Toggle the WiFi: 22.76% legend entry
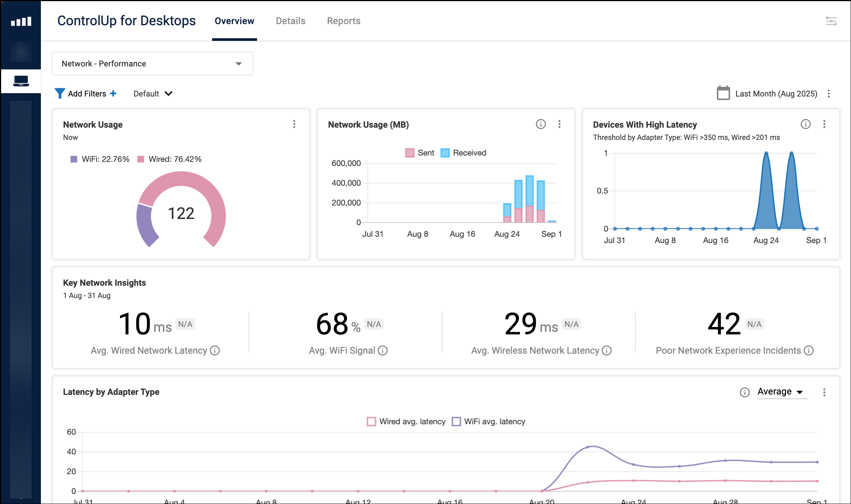The width and height of the screenshot is (851, 504). (100, 159)
